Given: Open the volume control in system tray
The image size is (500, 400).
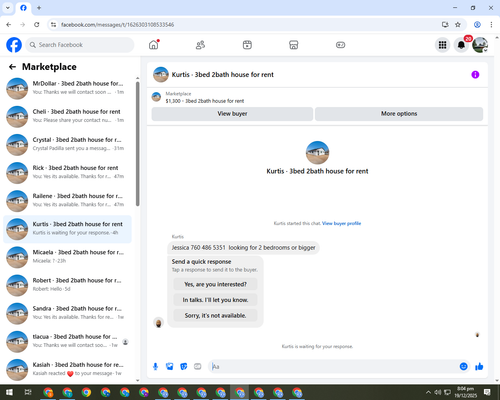Looking at the screenshot, I should [438, 392].
